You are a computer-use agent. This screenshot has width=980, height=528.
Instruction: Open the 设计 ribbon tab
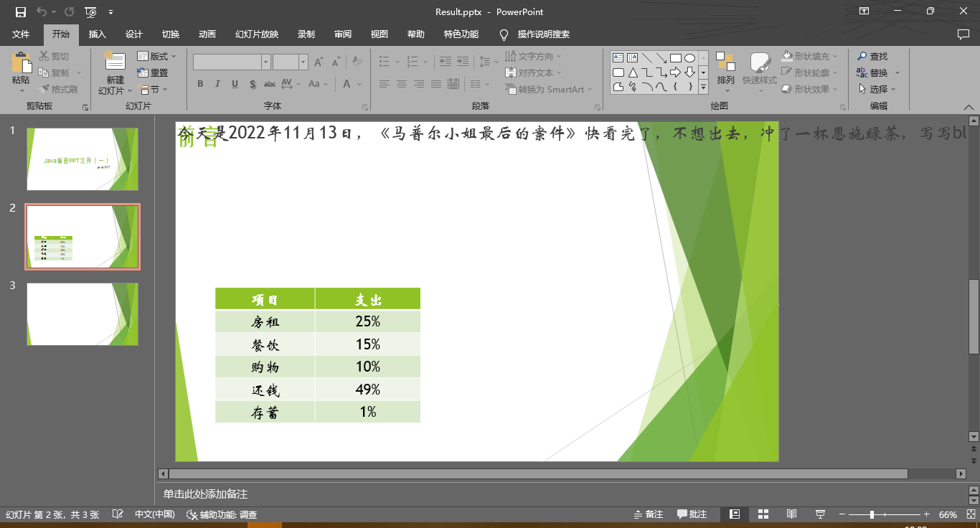pos(134,34)
